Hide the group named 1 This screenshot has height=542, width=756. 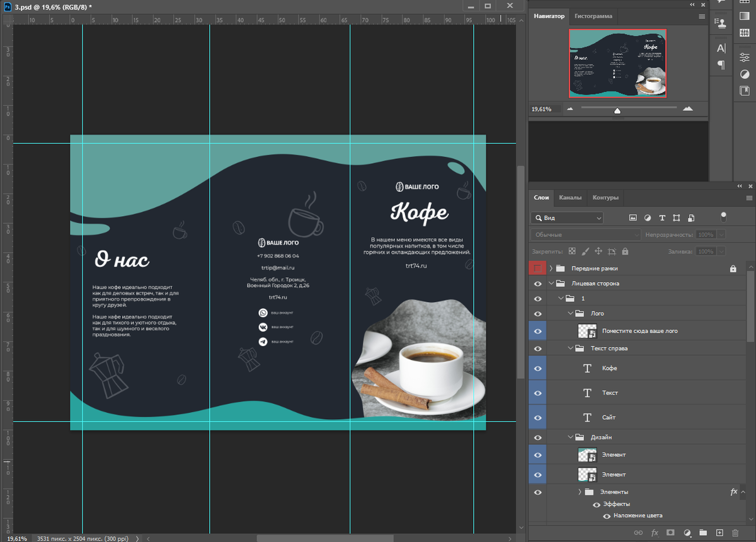[537, 298]
